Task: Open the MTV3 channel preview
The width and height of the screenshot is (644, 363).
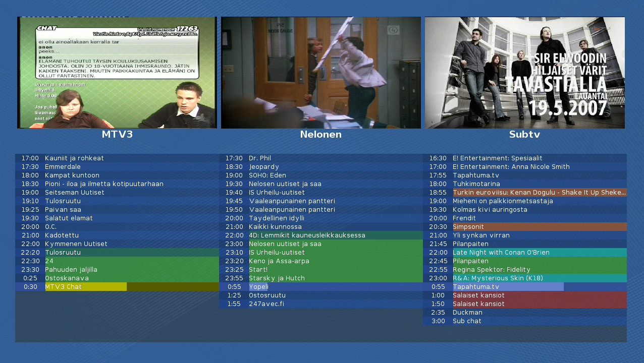Action: [x=117, y=73]
